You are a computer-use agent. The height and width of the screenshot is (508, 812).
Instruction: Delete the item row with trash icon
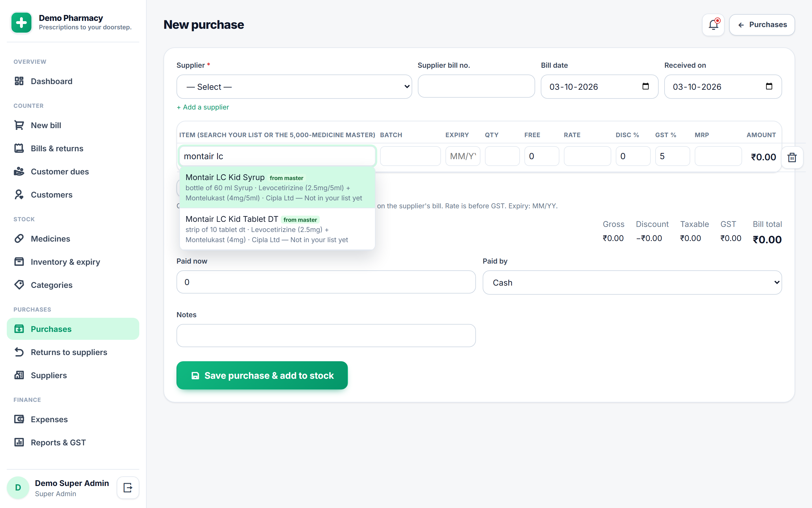(x=792, y=157)
